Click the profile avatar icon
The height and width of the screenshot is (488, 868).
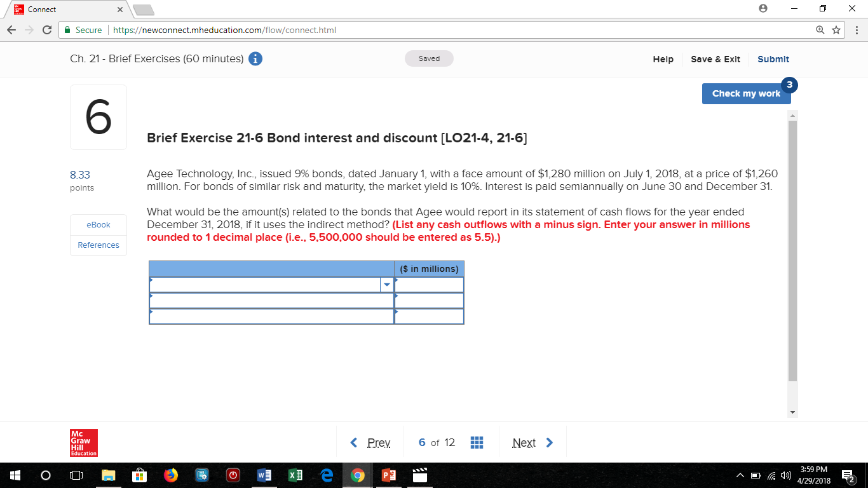point(762,9)
